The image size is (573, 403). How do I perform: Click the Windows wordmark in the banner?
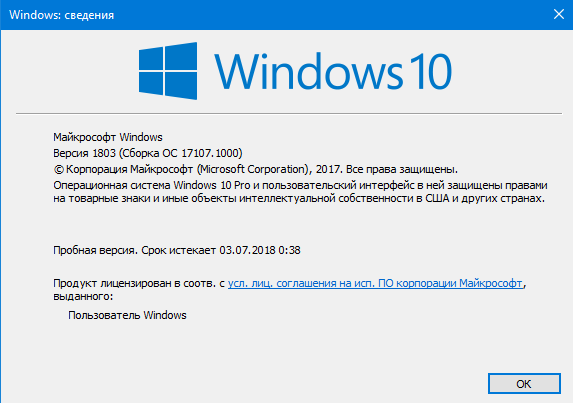point(309,71)
